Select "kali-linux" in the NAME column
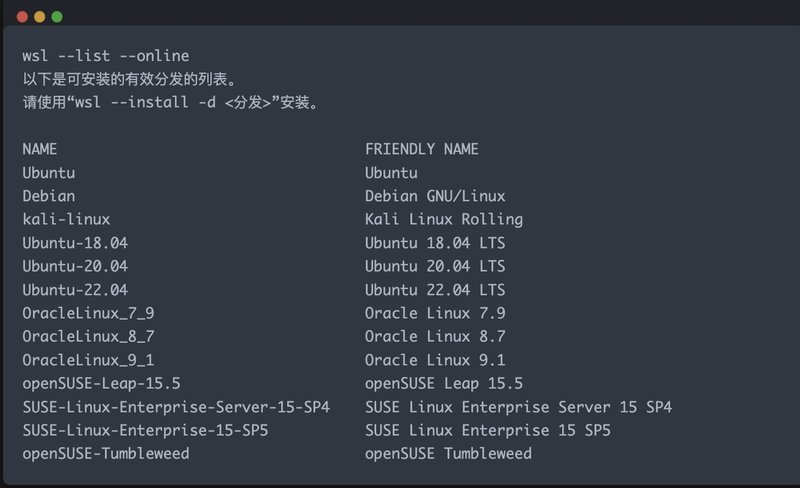 [66, 219]
